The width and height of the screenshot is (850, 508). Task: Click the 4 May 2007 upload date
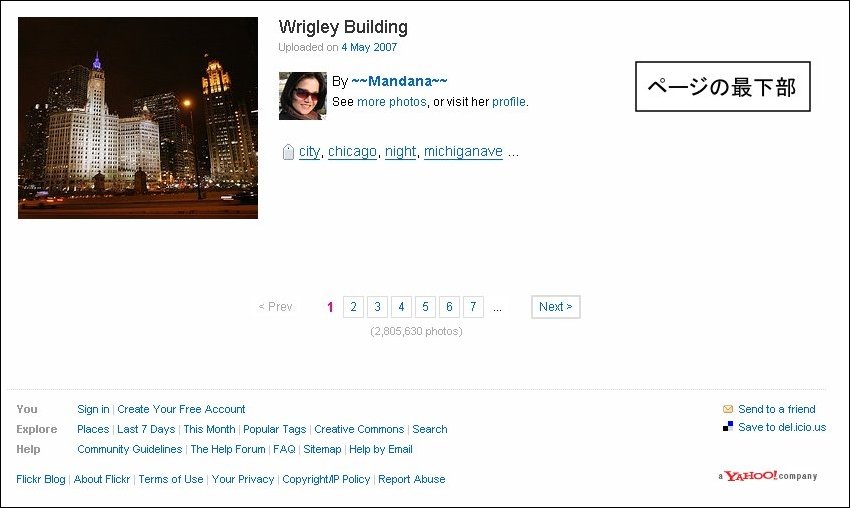(x=369, y=47)
